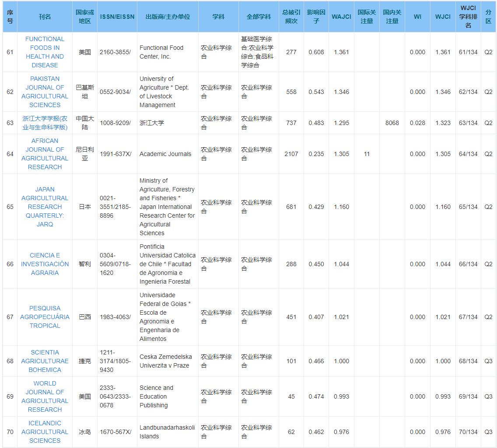Screen dimensions: 497x448
Task: Click 基础医学综合;农业科学综合;食品科学综合 subjects cell
Action: click(x=259, y=52)
